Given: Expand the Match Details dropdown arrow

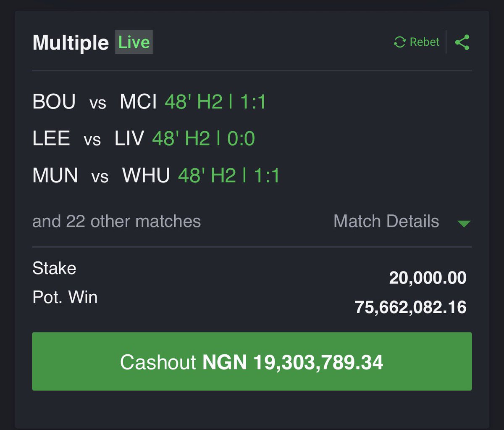Looking at the screenshot, I should click(464, 223).
